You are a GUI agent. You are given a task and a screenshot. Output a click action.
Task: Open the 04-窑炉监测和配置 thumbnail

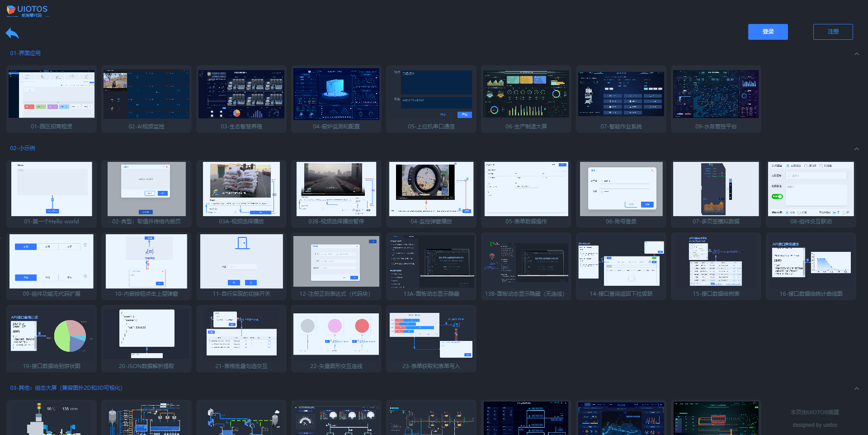pos(336,95)
